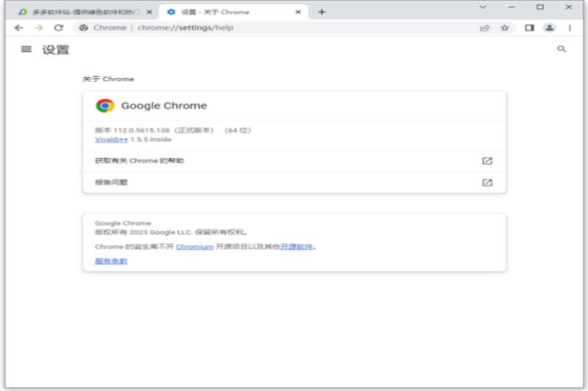Open the user profile avatar
Image resolution: width=588 pixels, height=391 pixels.
pyautogui.click(x=549, y=28)
